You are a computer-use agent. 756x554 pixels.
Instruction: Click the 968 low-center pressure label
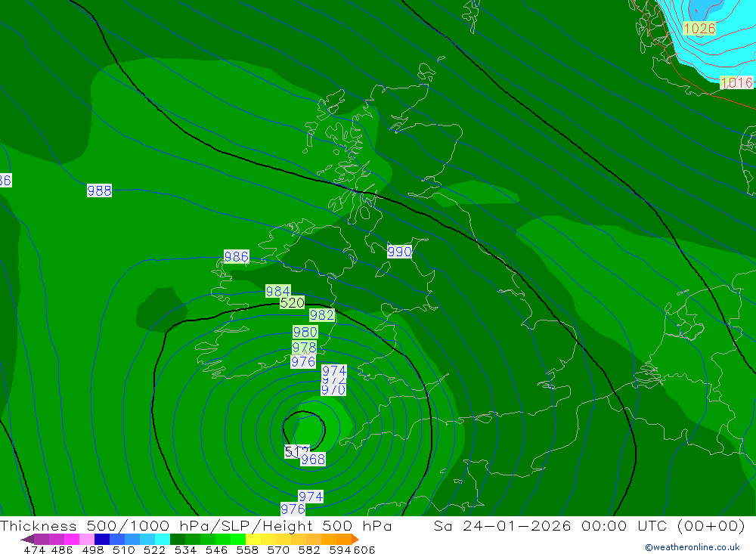point(313,460)
